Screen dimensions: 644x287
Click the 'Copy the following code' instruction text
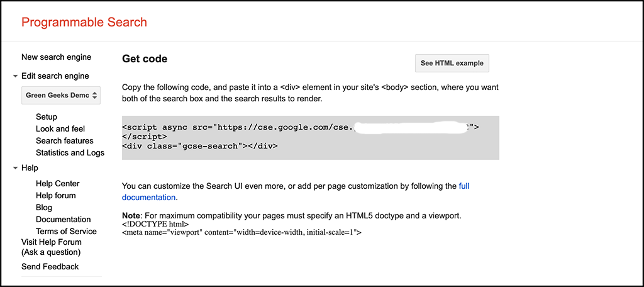(311, 93)
